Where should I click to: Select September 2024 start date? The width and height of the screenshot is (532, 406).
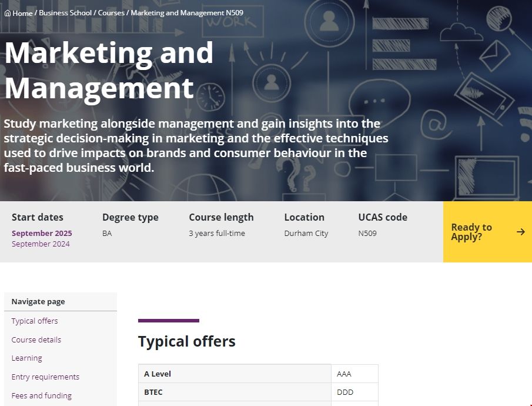(41, 244)
